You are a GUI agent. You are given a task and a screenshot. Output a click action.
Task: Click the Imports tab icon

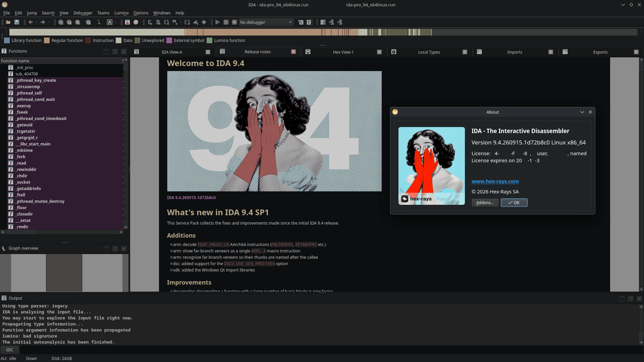(x=479, y=52)
